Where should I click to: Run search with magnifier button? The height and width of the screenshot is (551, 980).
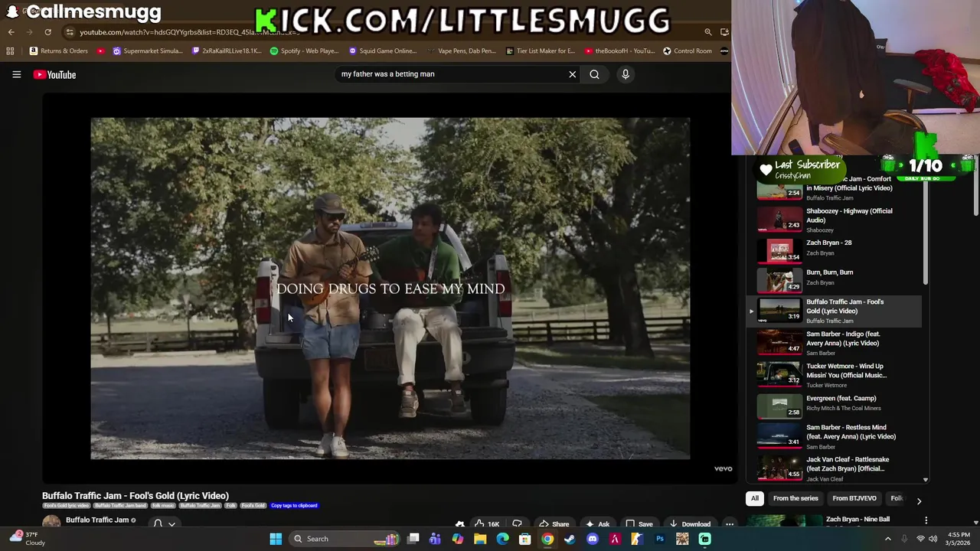point(594,74)
